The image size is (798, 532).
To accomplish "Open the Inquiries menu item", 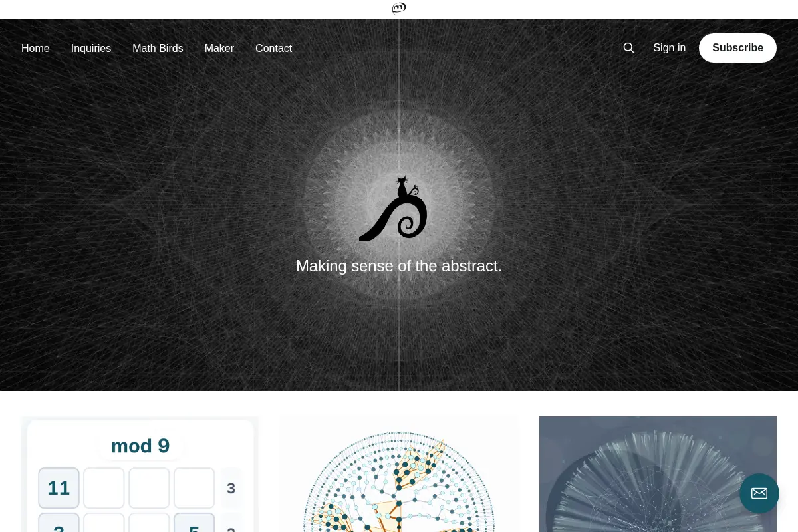I will pyautogui.click(x=91, y=48).
